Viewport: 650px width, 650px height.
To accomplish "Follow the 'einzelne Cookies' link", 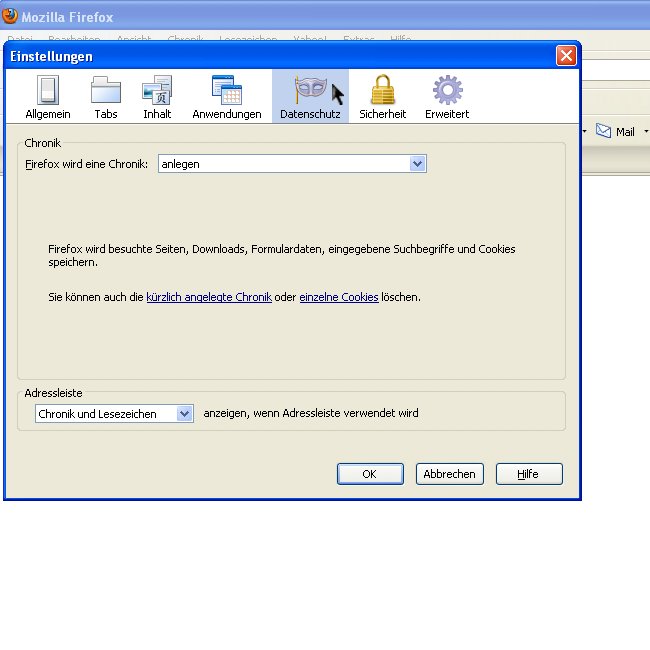I will (x=339, y=297).
